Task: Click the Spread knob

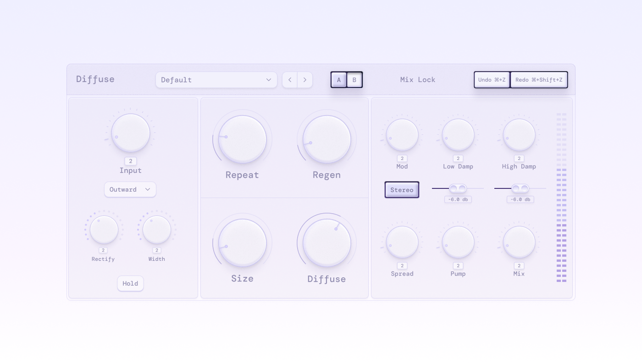Action: click(x=402, y=243)
